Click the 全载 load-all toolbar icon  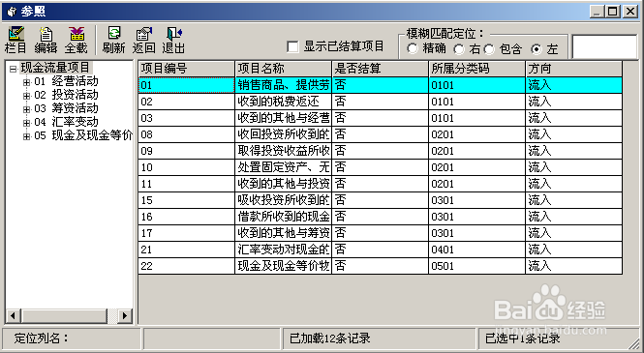pyautogui.click(x=76, y=40)
